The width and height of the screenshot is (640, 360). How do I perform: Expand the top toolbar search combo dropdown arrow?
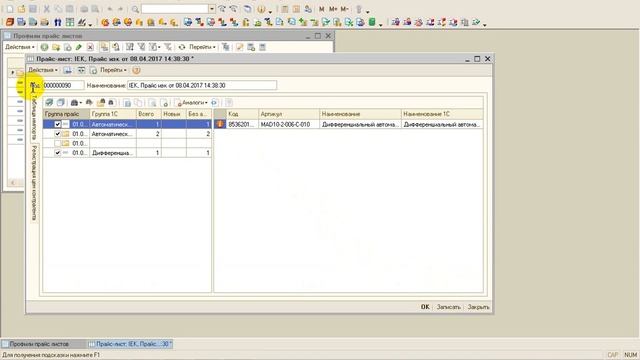tap(212, 9)
